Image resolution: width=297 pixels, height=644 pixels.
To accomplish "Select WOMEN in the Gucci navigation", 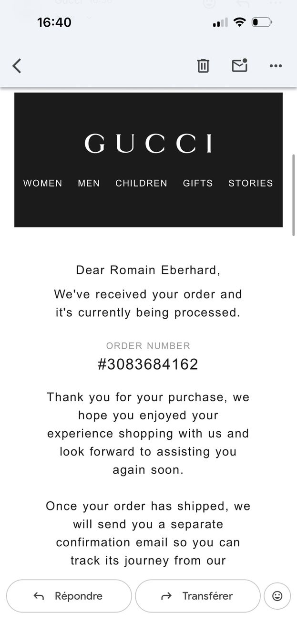I will (43, 183).
